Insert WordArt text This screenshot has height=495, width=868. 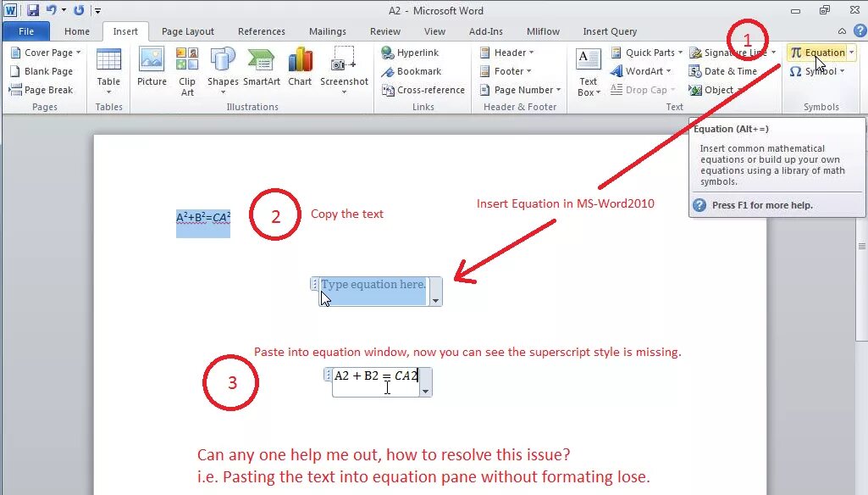tap(640, 71)
